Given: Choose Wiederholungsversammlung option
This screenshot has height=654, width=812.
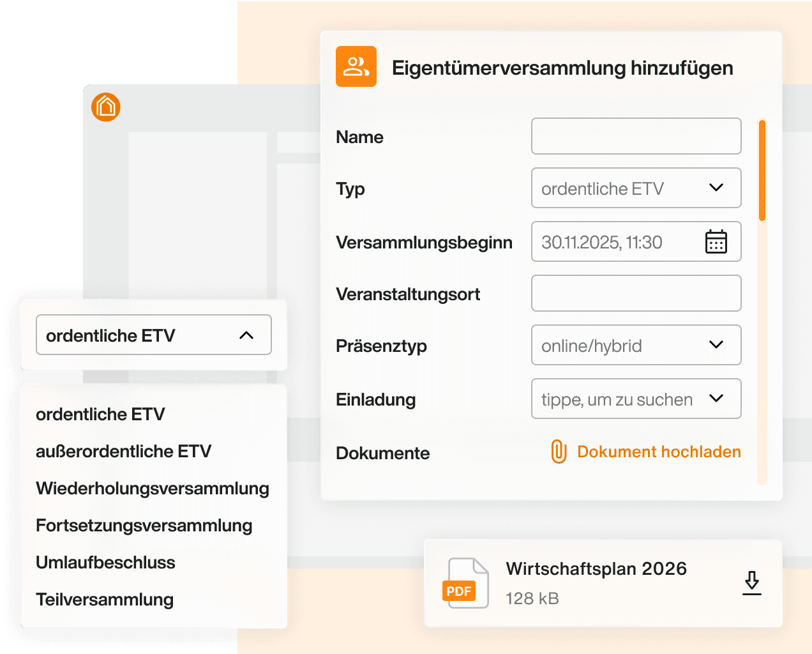Looking at the screenshot, I should pyautogui.click(x=152, y=489).
